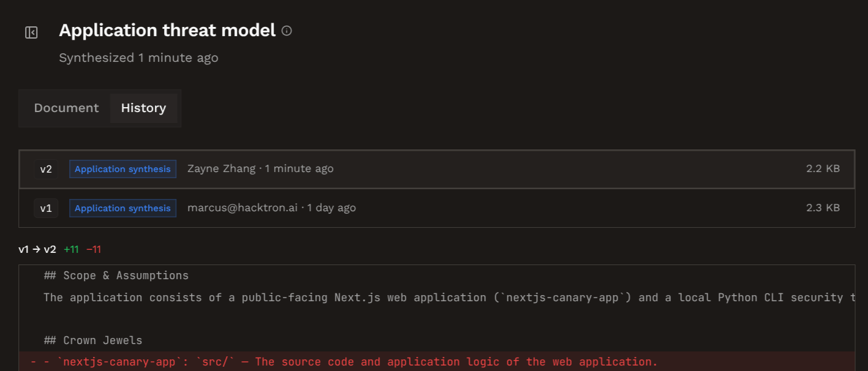Open the Zayne Zhang version entry
Image resolution: width=868 pixels, height=371 pixels.
pyautogui.click(x=437, y=169)
